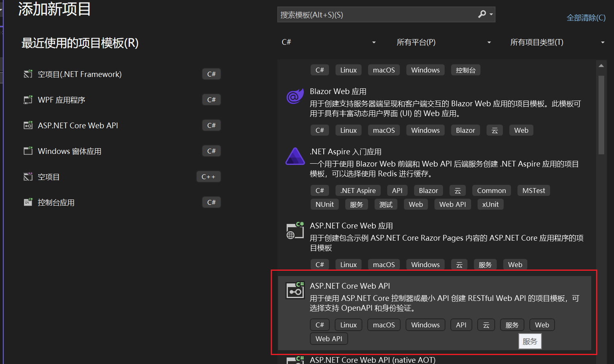Click the macOS tag under ASP.NET Core Web 应用
This screenshot has height=364, width=614.
[384, 265]
